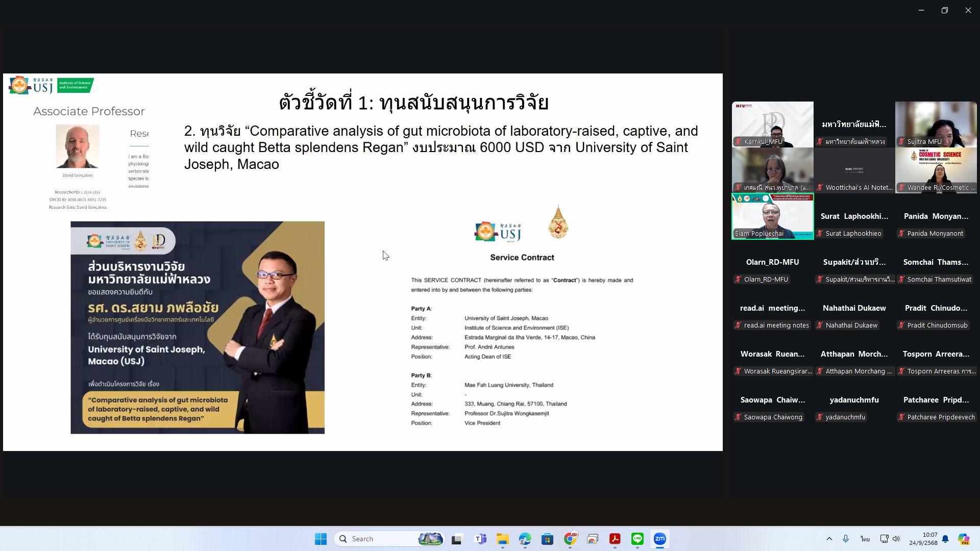Open Microsoft Teams taskbar icon

[x=480, y=539]
